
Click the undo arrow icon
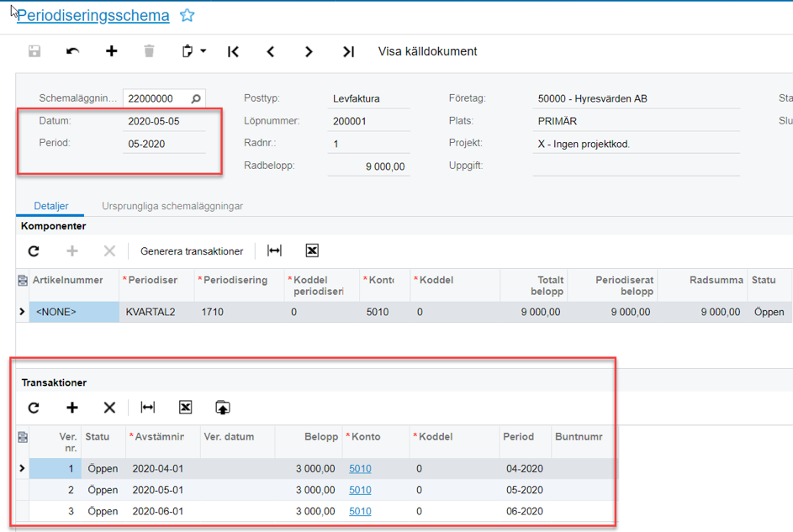pos(73,51)
